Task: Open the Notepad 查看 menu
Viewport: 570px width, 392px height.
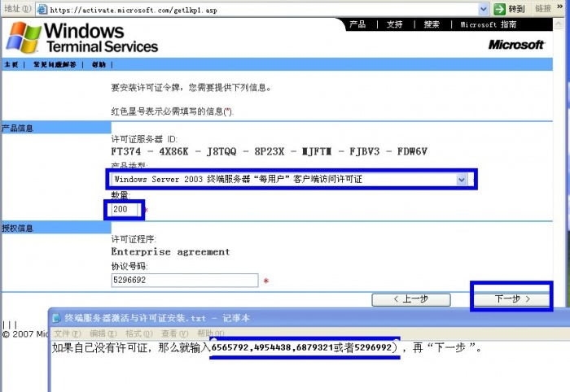Action: pos(174,333)
